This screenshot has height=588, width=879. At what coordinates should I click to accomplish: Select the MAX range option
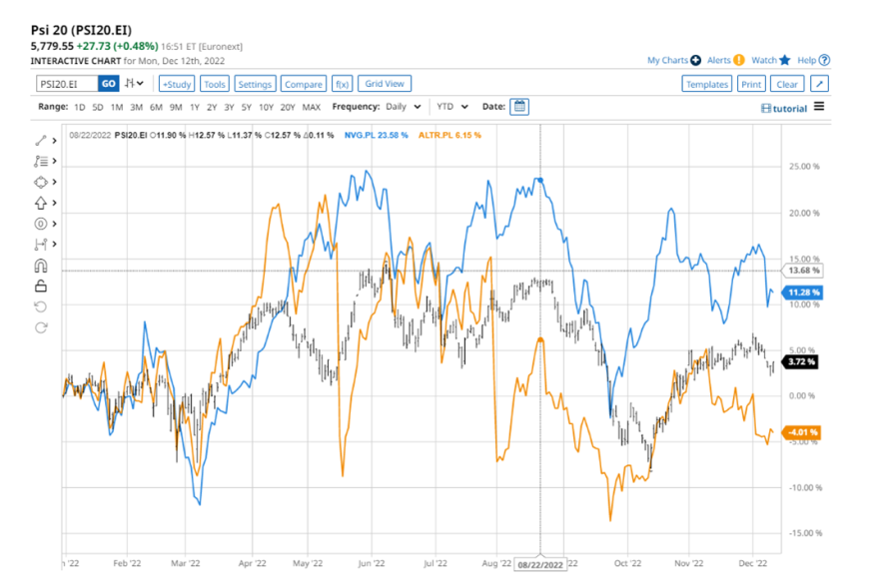pos(311,107)
